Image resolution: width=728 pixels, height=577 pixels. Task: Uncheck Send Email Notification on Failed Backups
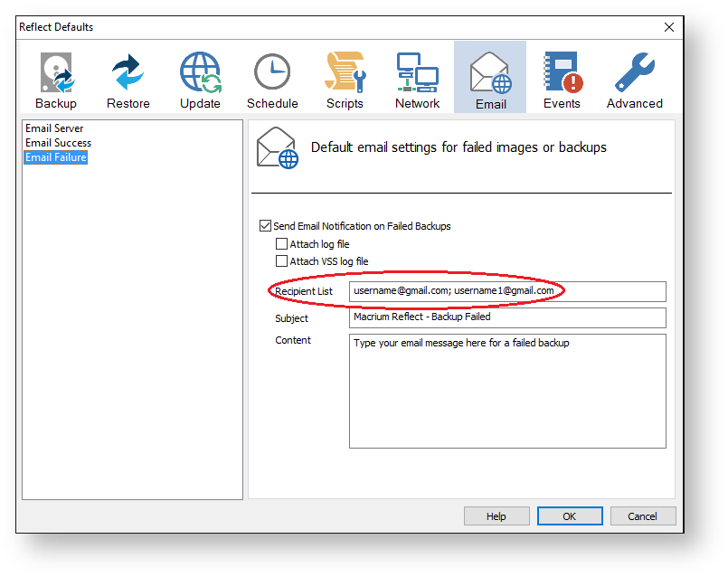(x=265, y=226)
